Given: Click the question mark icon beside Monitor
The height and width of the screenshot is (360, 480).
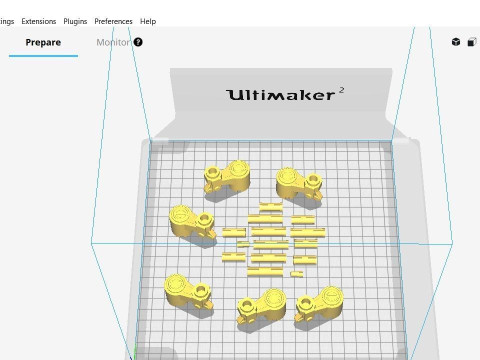Looking at the screenshot, I should (x=138, y=42).
